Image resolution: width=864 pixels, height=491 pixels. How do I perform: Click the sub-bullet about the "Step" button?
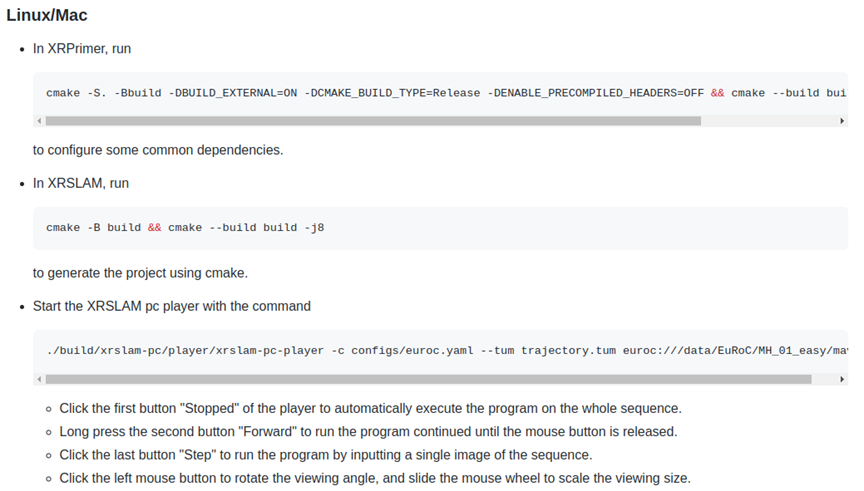326,455
